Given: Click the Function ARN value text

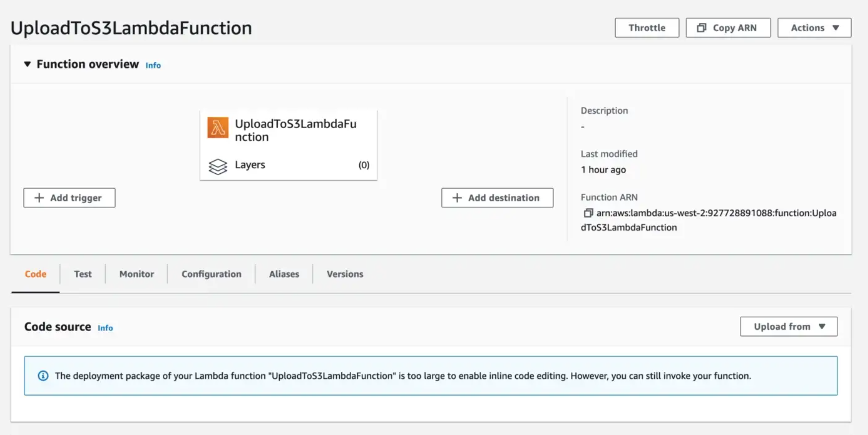Looking at the screenshot, I should tap(709, 220).
